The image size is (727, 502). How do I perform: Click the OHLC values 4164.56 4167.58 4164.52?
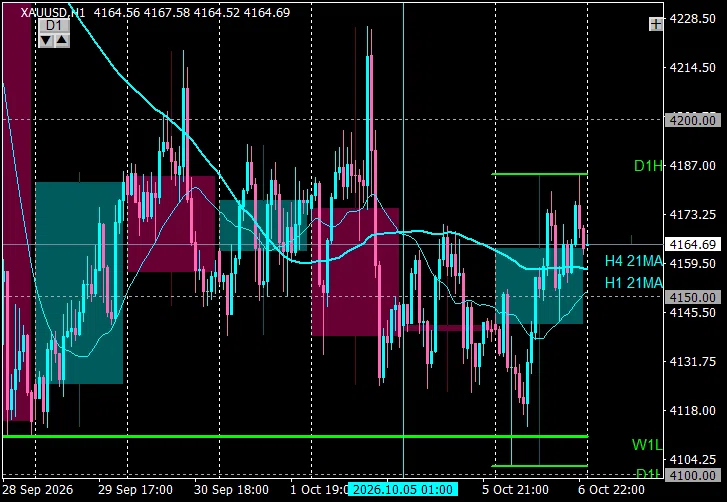pos(167,13)
